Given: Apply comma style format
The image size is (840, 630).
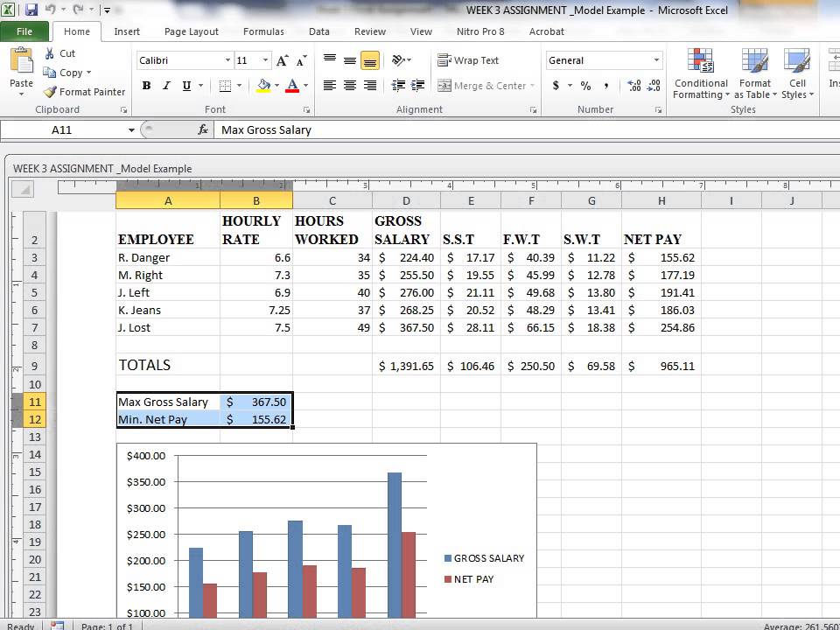Looking at the screenshot, I should 605,85.
